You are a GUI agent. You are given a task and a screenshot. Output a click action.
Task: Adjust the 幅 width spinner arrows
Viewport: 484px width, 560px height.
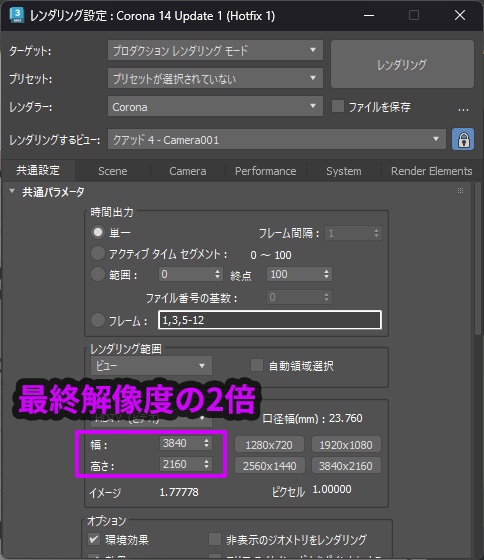click(x=207, y=443)
